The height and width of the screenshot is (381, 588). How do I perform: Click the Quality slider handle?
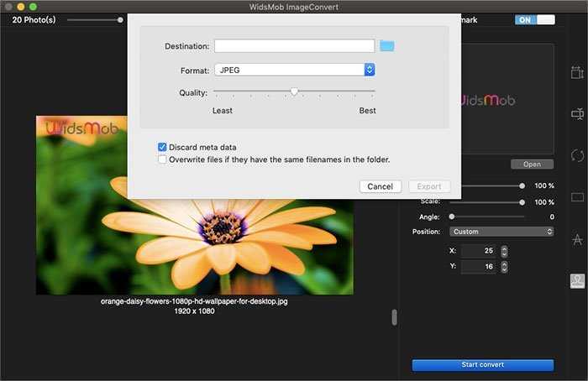(x=294, y=91)
